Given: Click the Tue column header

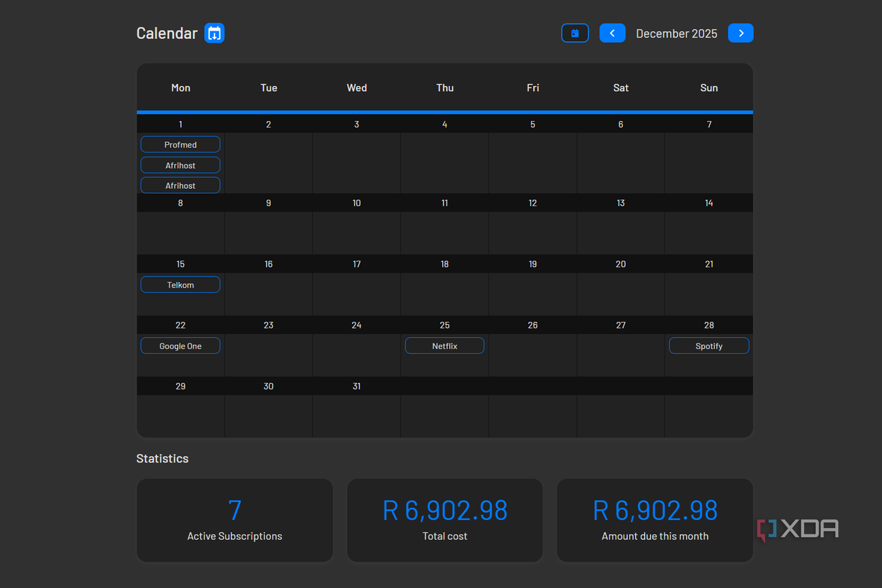Looking at the screenshot, I should tap(269, 88).
